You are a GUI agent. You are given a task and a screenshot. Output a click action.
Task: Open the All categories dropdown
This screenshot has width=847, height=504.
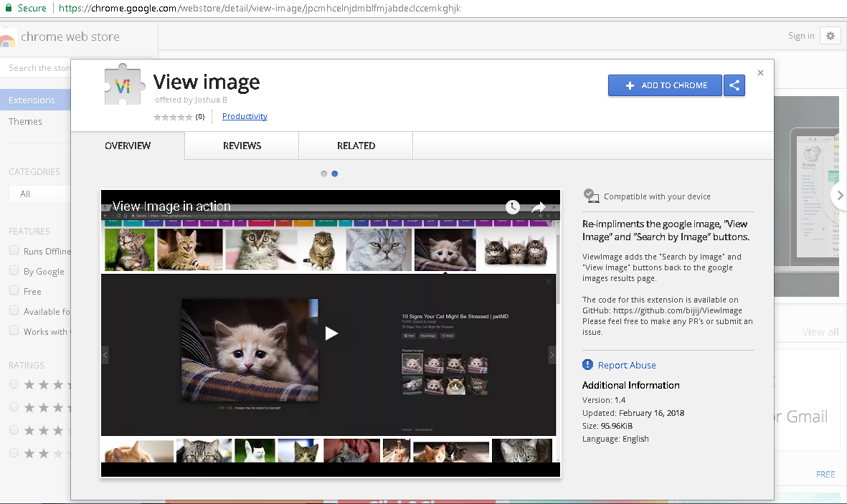point(39,194)
